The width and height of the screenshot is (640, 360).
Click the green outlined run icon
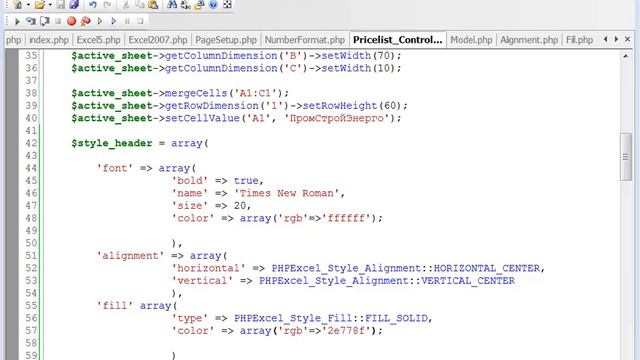100,21
